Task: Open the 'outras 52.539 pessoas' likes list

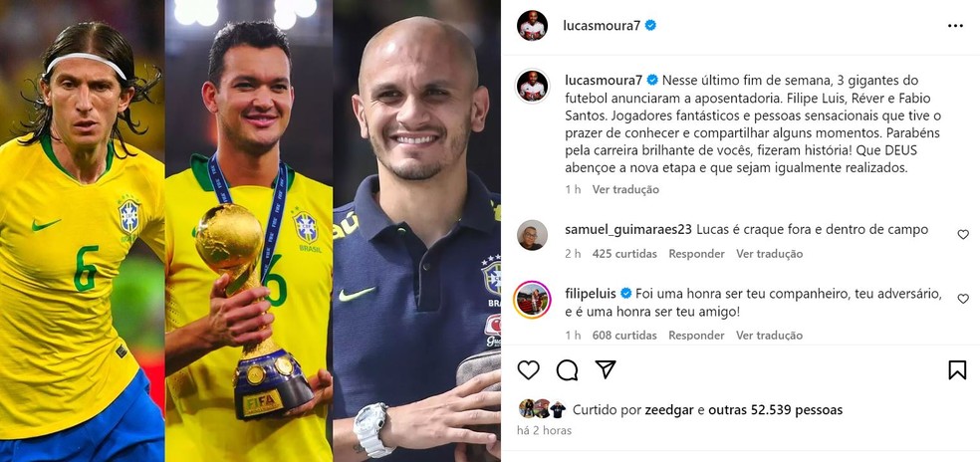Action: click(775, 410)
